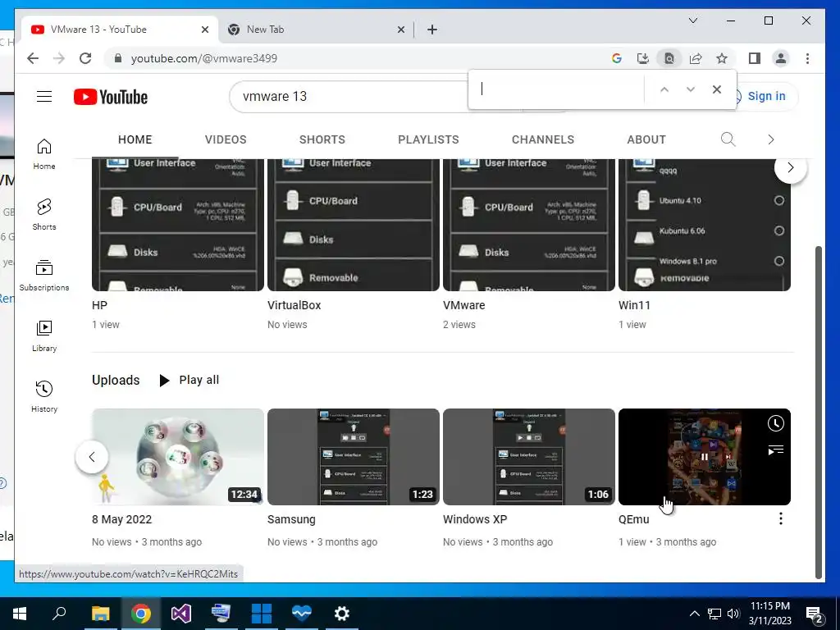
Task: Open the Uploads section link
Action: pyautogui.click(x=116, y=380)
